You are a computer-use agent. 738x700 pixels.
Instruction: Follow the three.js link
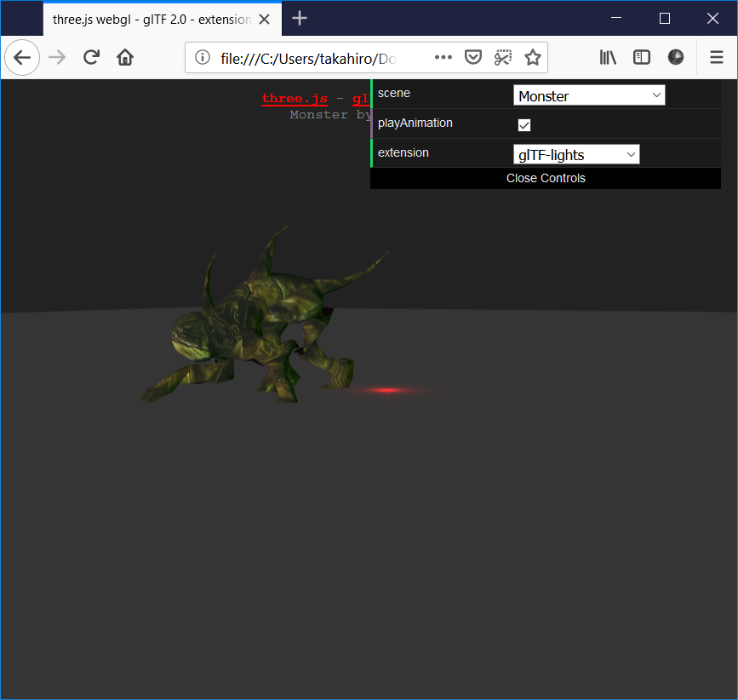(x=295, y=99)
